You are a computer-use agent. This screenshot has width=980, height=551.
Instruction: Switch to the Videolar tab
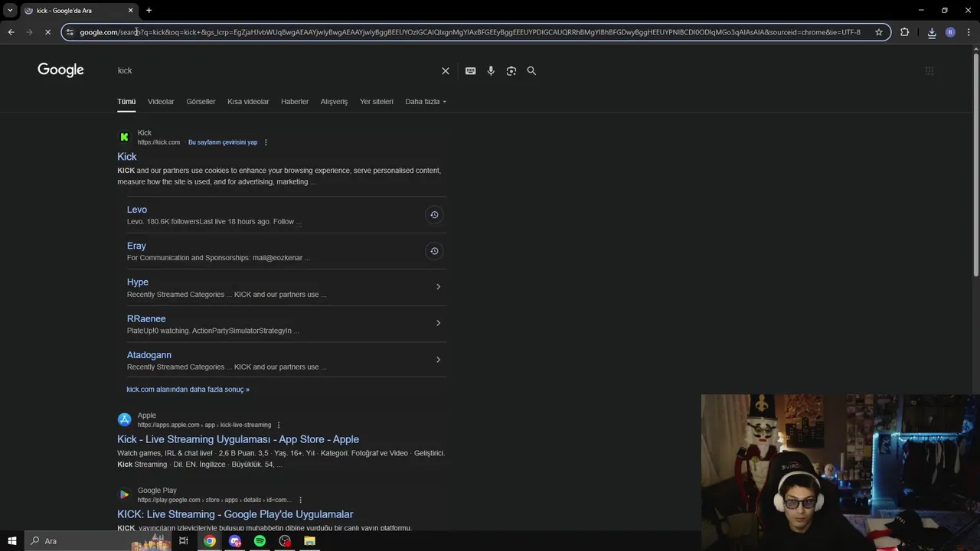(x=161, y=101)
